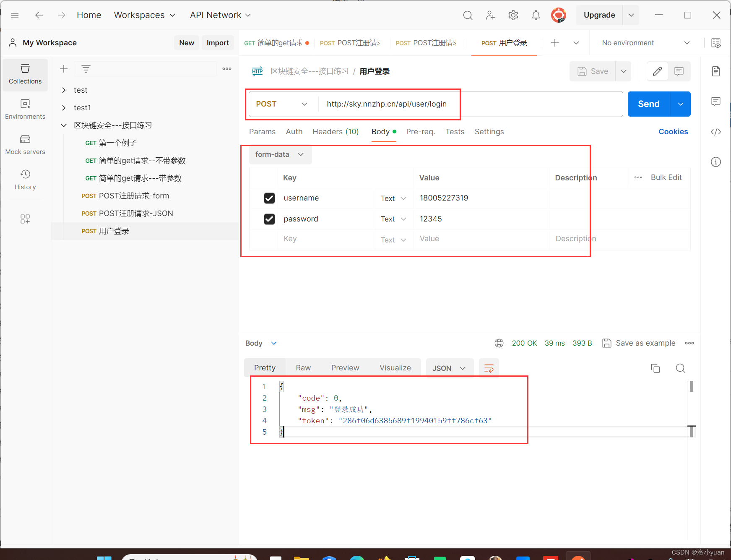This screenshot has height=560, width=731.
Task: Go back with the left arrow
Action: tap(39, 15)
